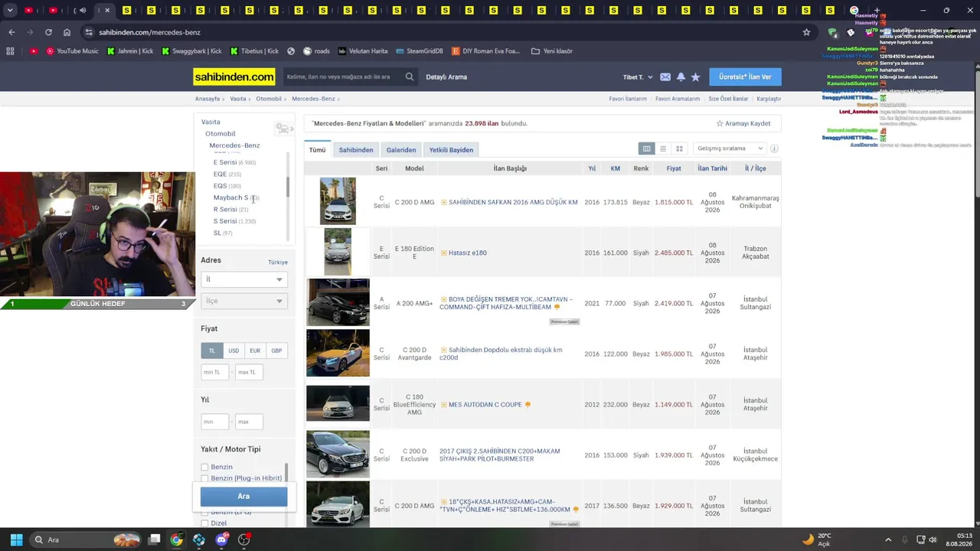The width and height of the screenshot is (980, 551).
Task: Tick the Benzin fuel checkbox
Action: (x=204, y=467)
